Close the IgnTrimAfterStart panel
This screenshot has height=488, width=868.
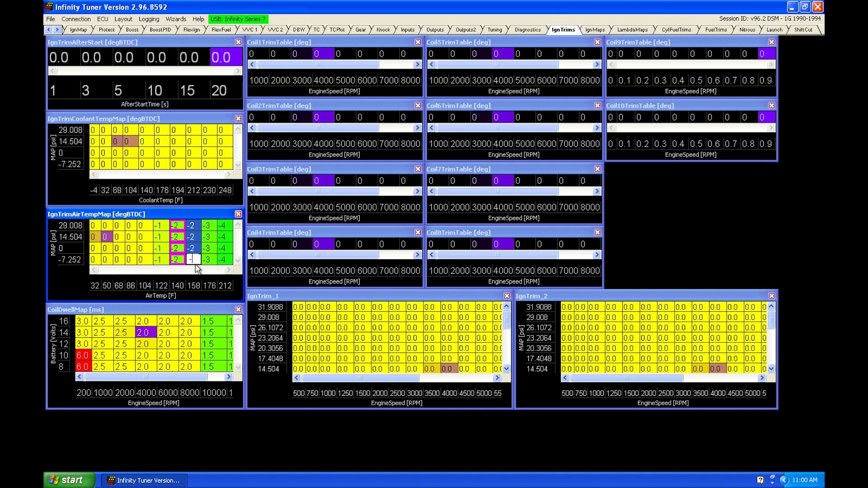pos(238,42)
